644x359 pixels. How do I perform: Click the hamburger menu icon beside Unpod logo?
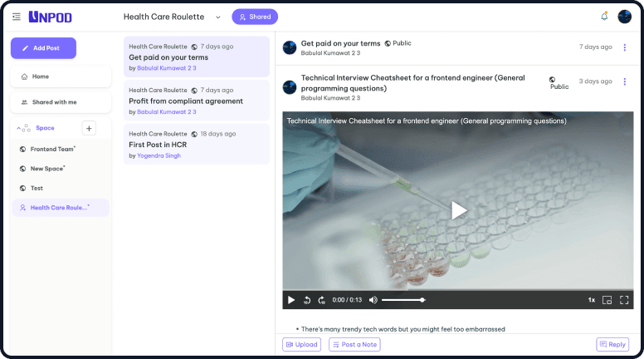pos(16,17)
